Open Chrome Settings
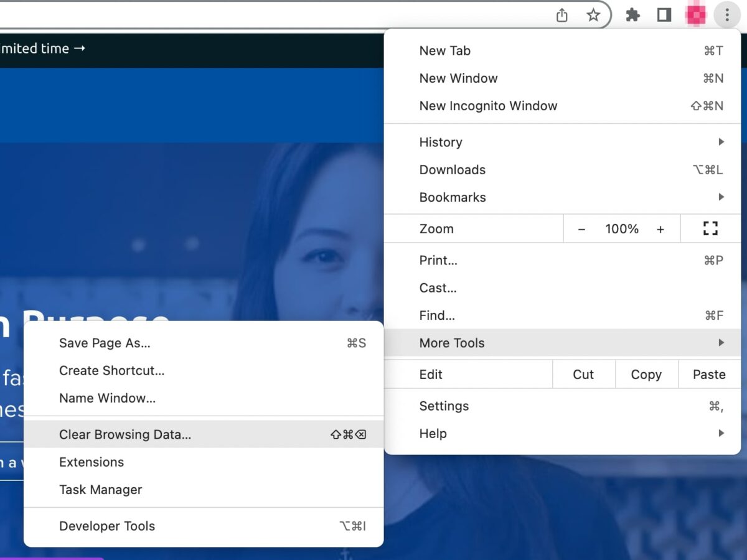This screenshot has height=560, width=747. [444, 406]
